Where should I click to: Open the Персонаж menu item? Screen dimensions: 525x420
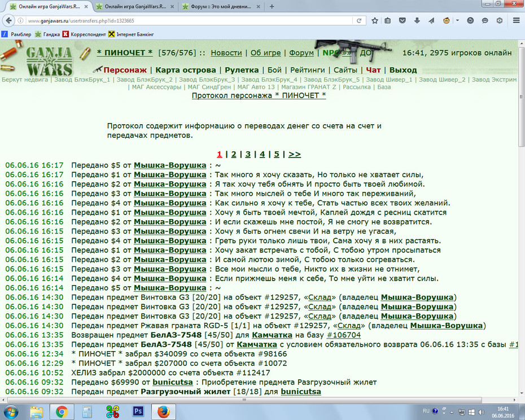tap(125, 70)
